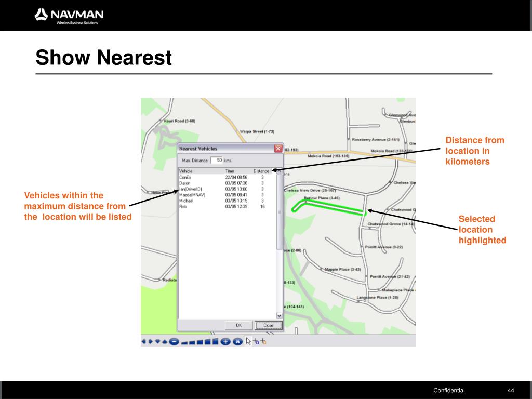
Task: Click the time 03/05 07:36
Action: [236, 183]
